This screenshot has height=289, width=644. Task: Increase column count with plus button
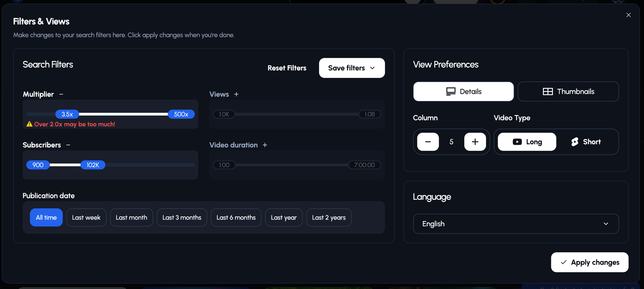click(475, 142)
